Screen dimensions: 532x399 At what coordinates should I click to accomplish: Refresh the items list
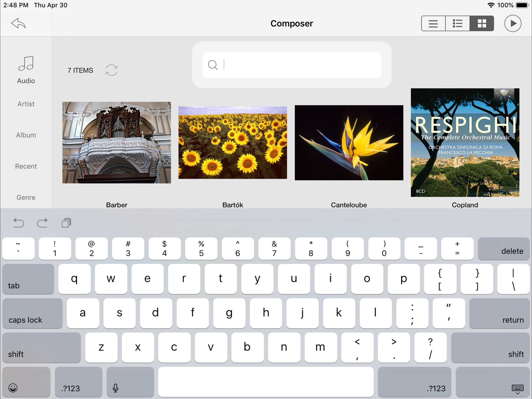[x=111, y=70]
